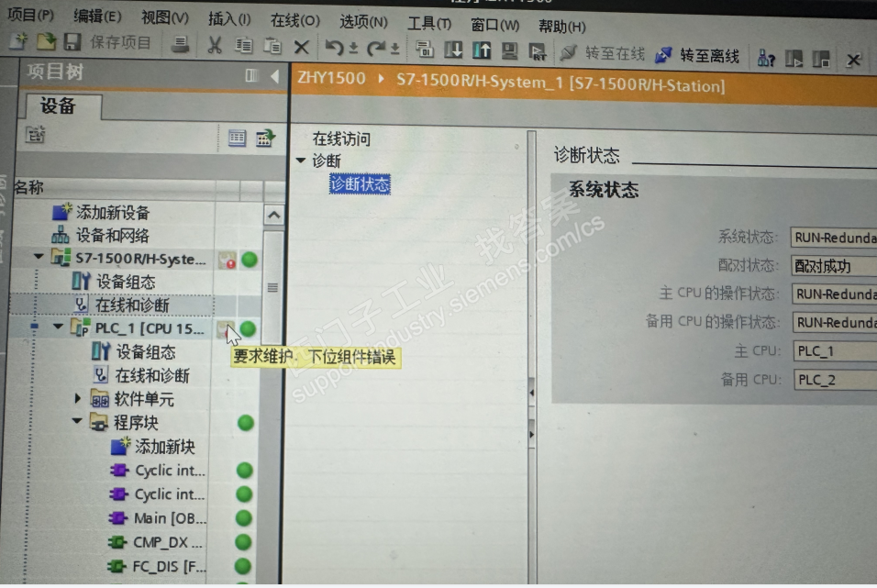Click the Compile toolbar icon
The width and height of the screenshot is (877, 588).
click(425, 50)
